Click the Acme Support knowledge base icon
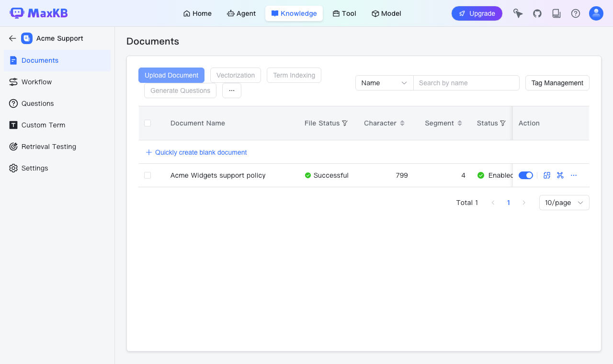The width and height of the screenshot is (613, 364). (x=27, y=38)
